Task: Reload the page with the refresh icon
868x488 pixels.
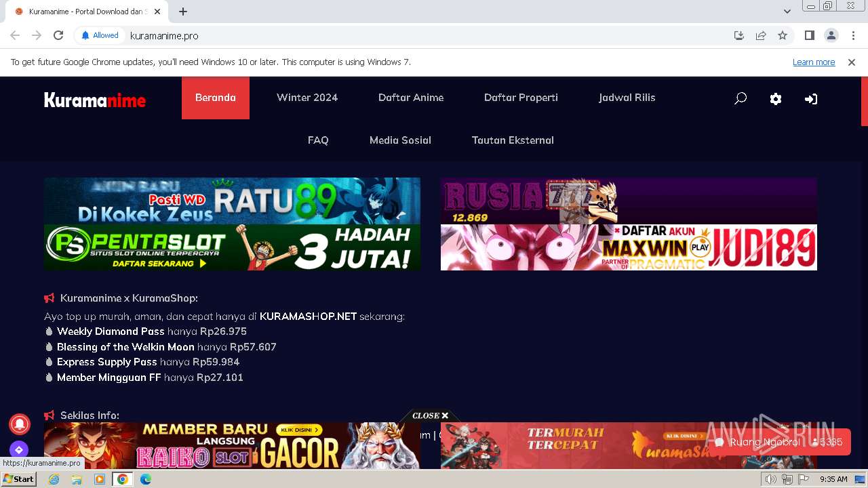Action: 58,35
